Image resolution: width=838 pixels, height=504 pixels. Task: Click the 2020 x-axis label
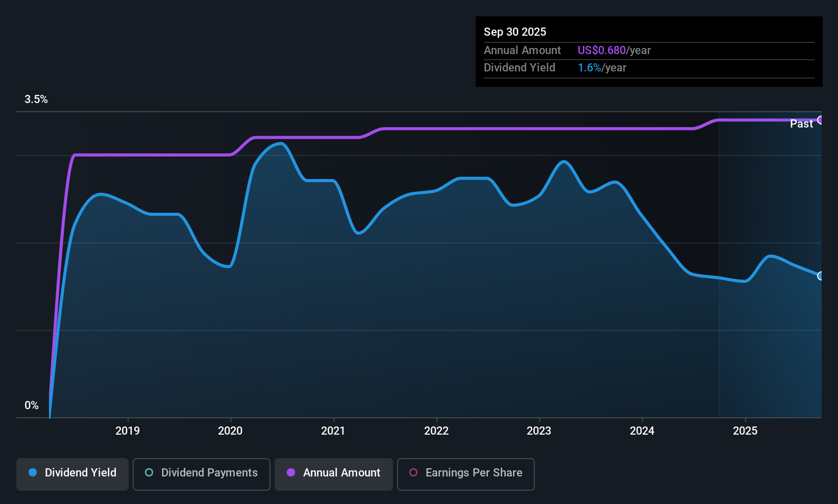click(x=230, y=431)
